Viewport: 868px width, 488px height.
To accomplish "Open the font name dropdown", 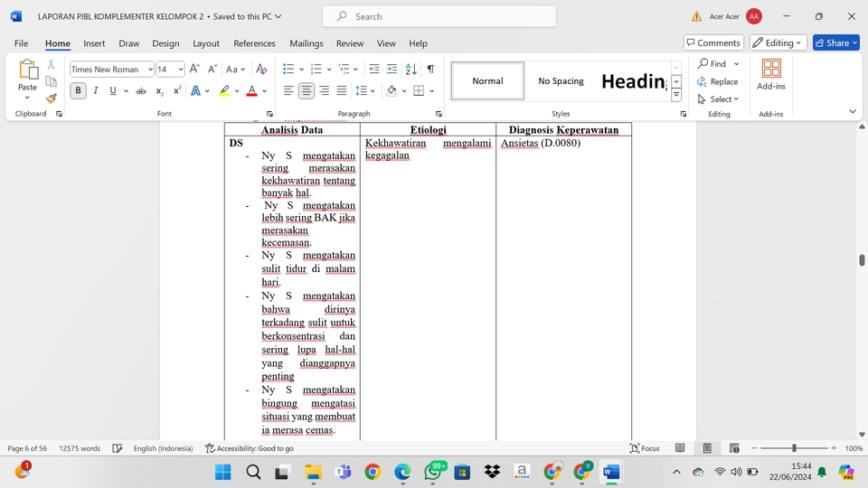I will (150, 70).
